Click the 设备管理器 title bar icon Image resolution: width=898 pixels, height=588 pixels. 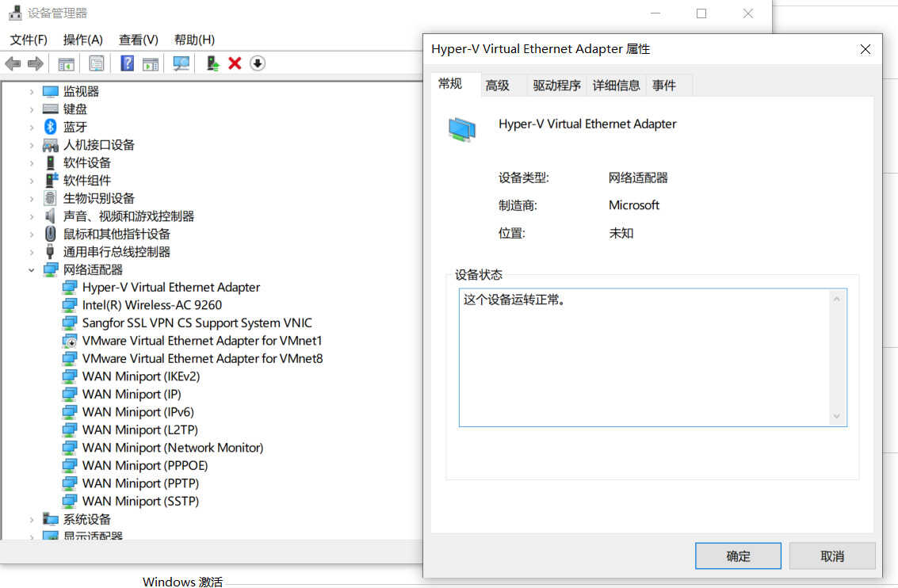pyautogui.click(x=16, y=13)
